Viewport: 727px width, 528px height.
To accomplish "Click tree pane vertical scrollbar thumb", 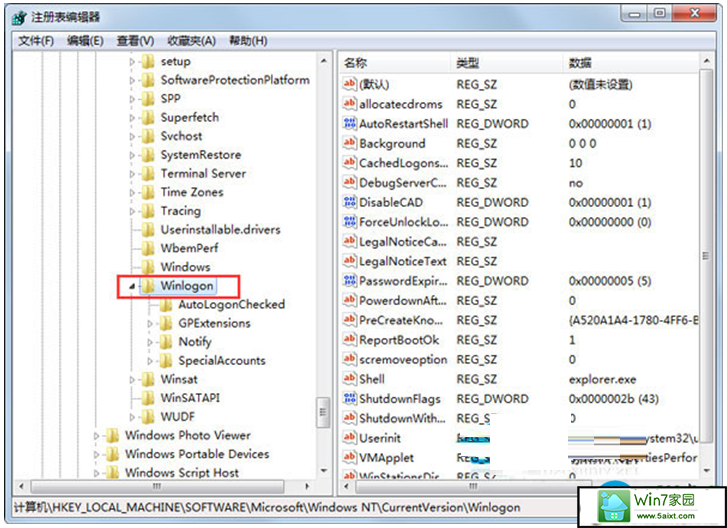I will point(323,412).
